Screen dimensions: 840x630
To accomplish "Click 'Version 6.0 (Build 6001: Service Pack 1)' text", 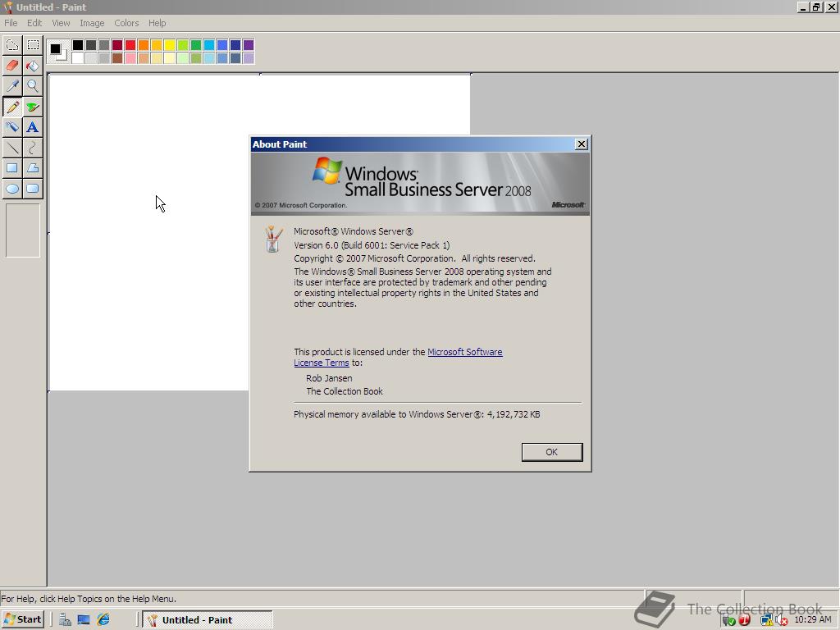I will tap(372, 245).
